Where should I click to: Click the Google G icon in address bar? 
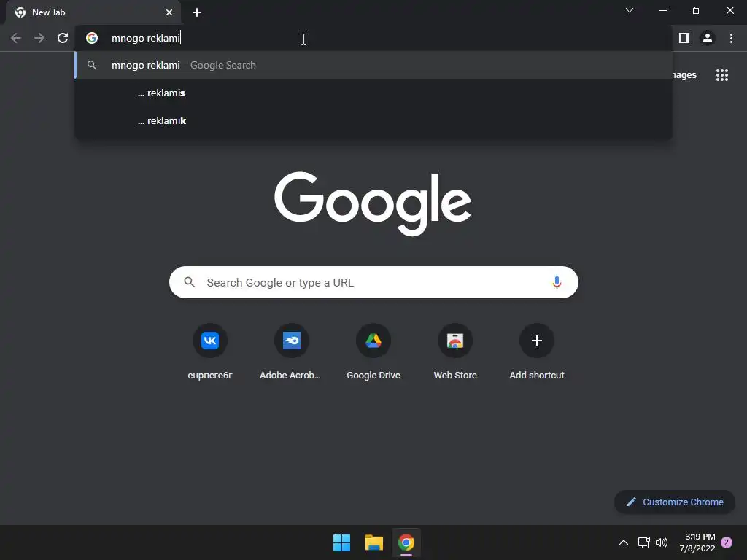(92, 38)
